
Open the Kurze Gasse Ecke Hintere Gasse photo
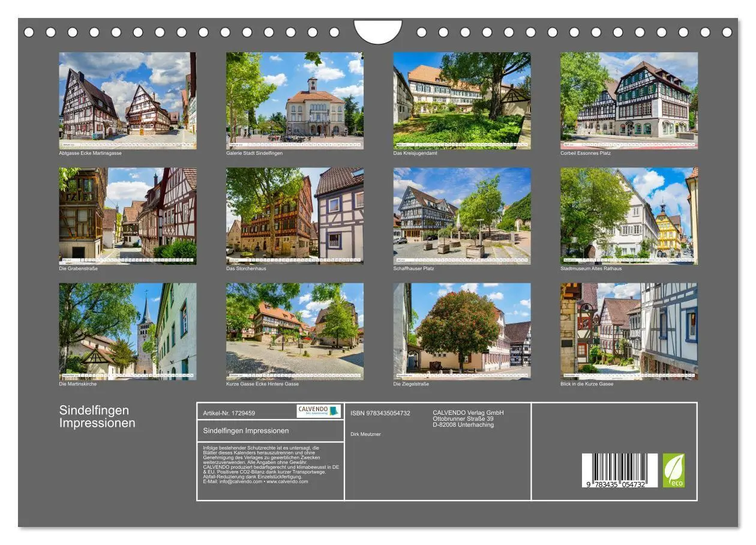[x=295, y=331]
